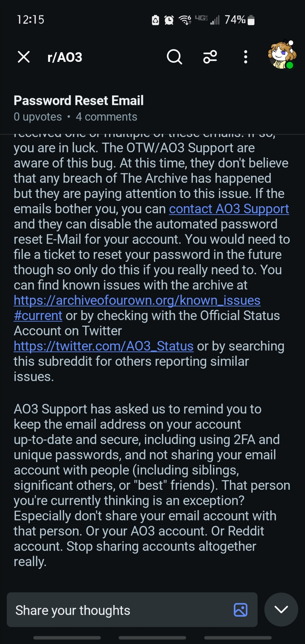The width and height of the screenshot is (305, 644).
Task: Tap the Share your thoughts comment field
Action: click(119, 610)
